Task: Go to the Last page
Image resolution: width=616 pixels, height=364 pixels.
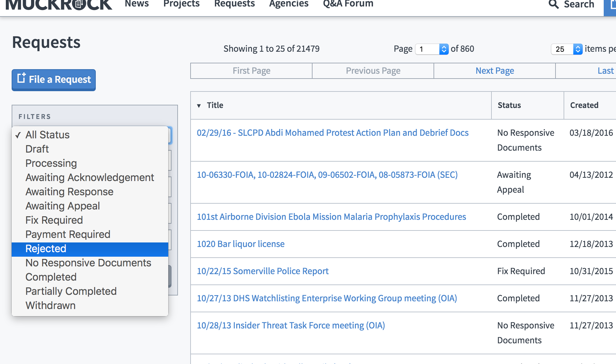Action: (586, 71)
